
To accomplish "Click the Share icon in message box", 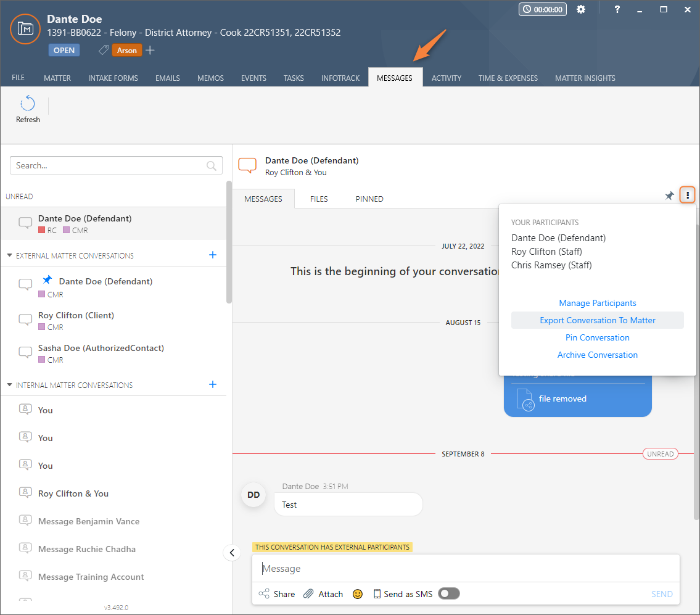I will [x=265, y=594].
